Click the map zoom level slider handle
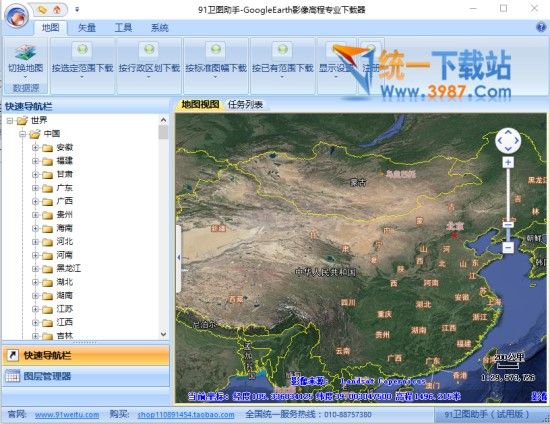 point(508,224)
